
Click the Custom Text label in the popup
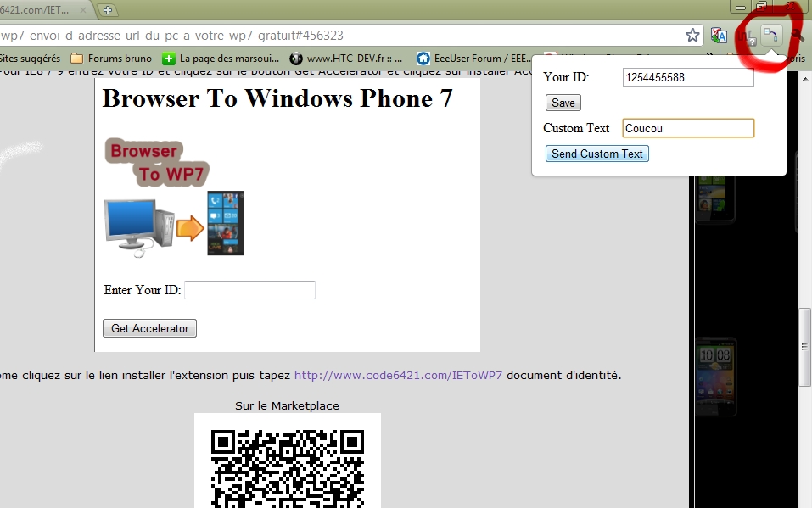[576, 128]
